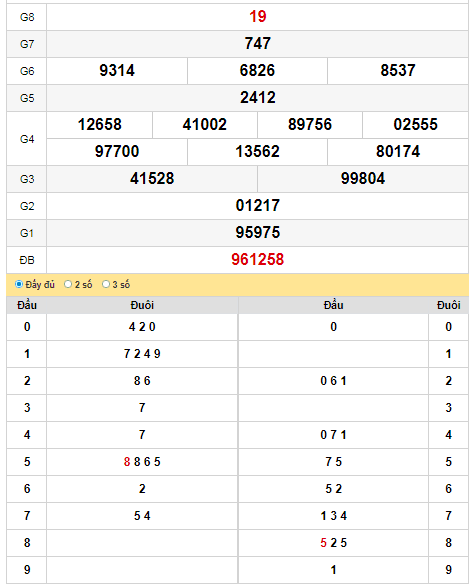Select the "2 số" radio option
The width and height of the screenshot is (472, 587).
pyautogui.click(x=68, y=285)
